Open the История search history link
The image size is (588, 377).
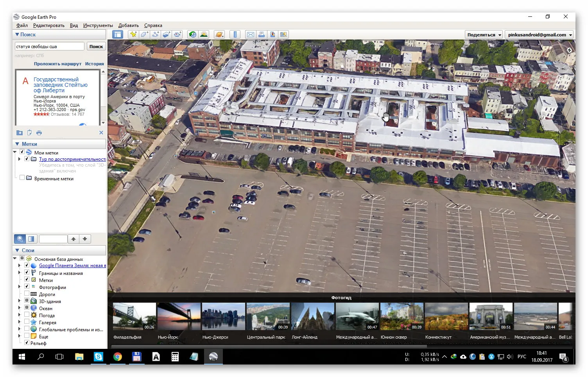tap(95, 64)
